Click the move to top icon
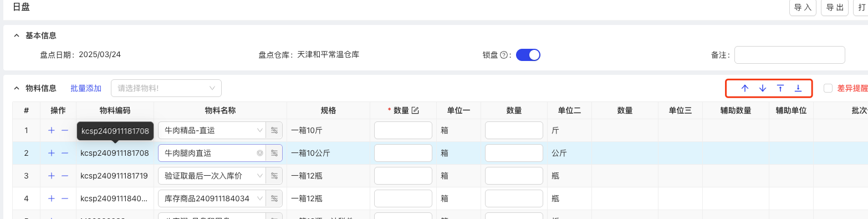Image resolution: width=868 pixels, height=219 pixels. [780, 88]
